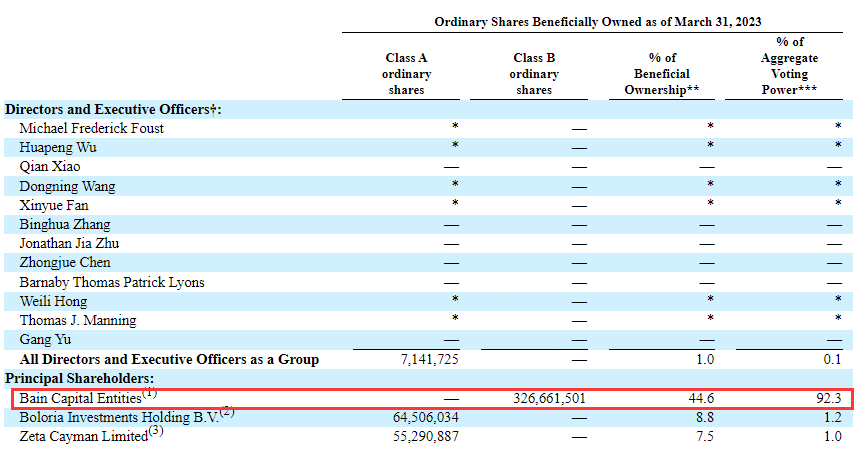Click All Directors and Executive Officers as a Group
Screen dimensions: 857x456
tap(169, 360)
